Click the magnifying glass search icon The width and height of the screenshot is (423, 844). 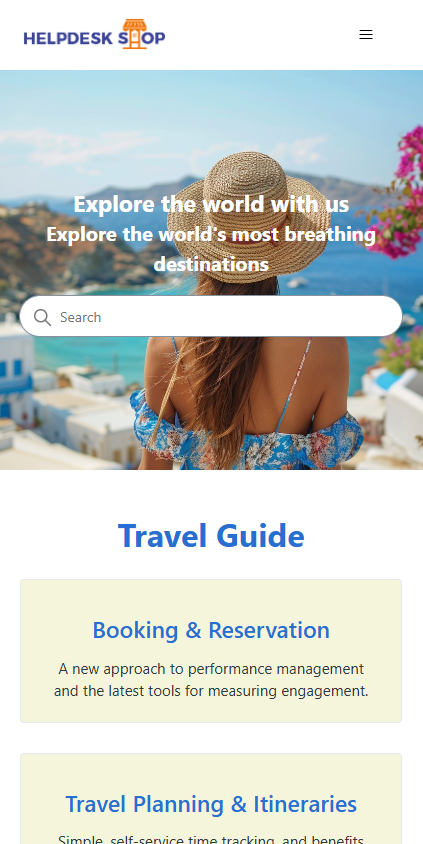[x=43, y=318]
